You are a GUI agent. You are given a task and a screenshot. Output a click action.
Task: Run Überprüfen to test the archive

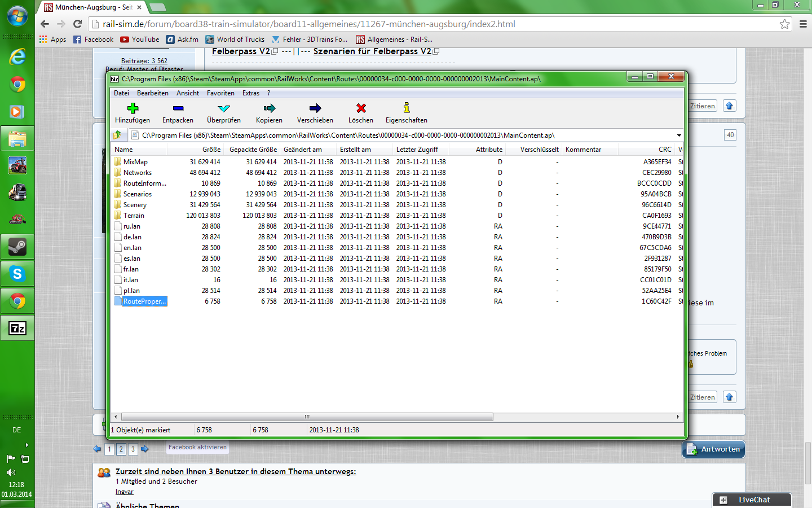tap(224, 108)
